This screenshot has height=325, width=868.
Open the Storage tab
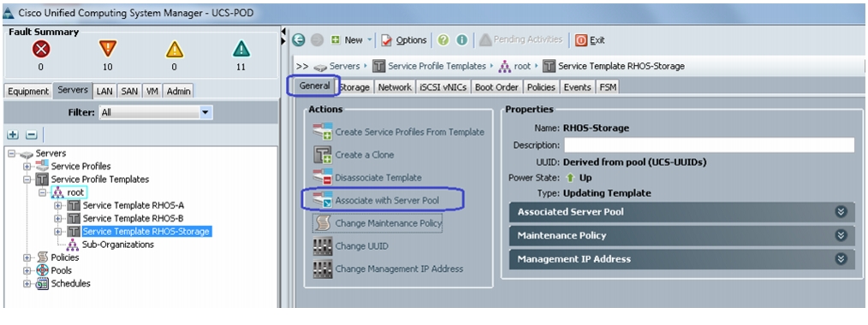pos(354,86)
